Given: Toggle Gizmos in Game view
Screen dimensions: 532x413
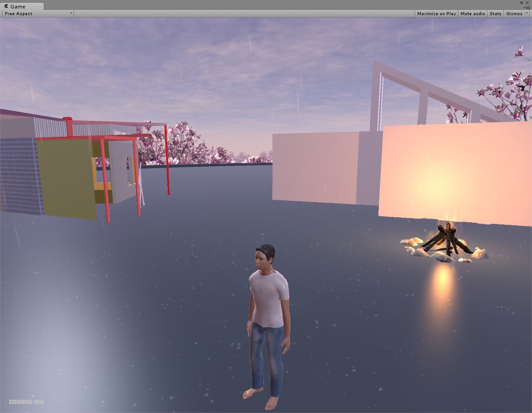Looking at the screenshot, I should click(514, 13).
